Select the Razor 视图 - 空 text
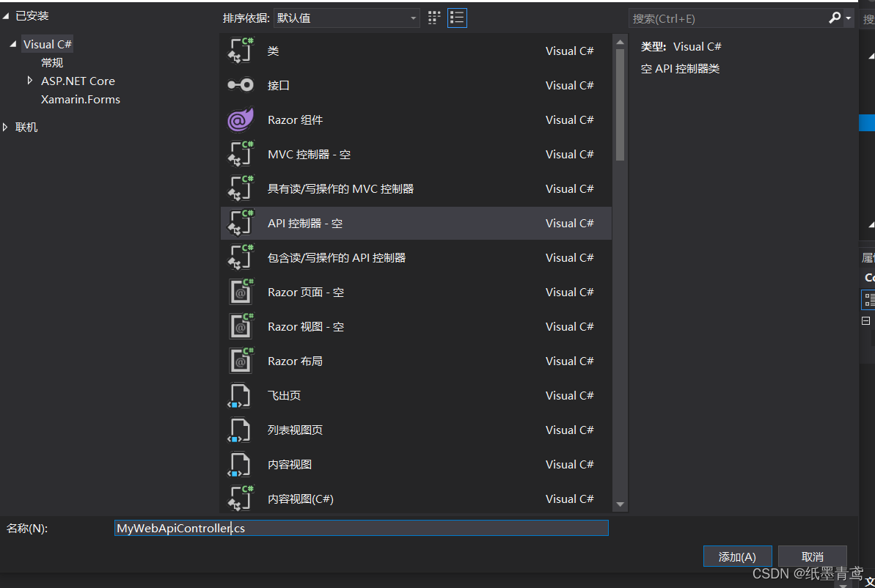 (306, 327)
